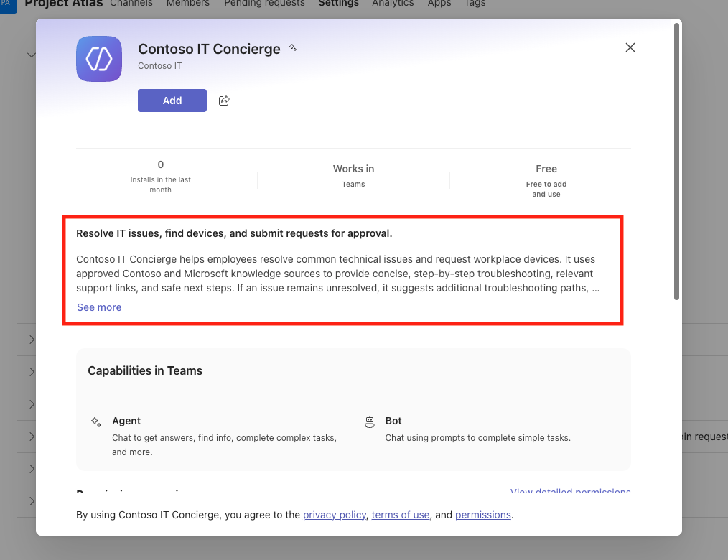Image resolution: width=728 pixels, height=560 pixels.
Task: Expand description with See more
Action: click(x=99, y=307)
